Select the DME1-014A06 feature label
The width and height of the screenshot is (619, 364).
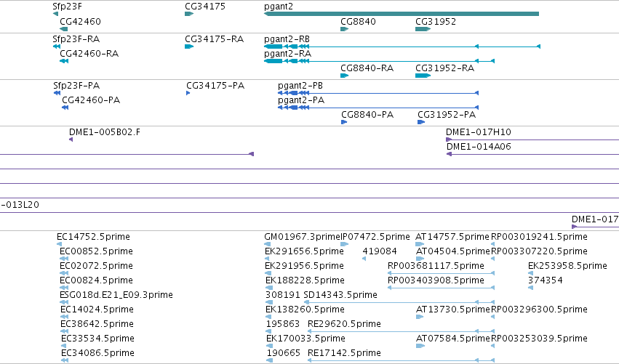[479, 147]
